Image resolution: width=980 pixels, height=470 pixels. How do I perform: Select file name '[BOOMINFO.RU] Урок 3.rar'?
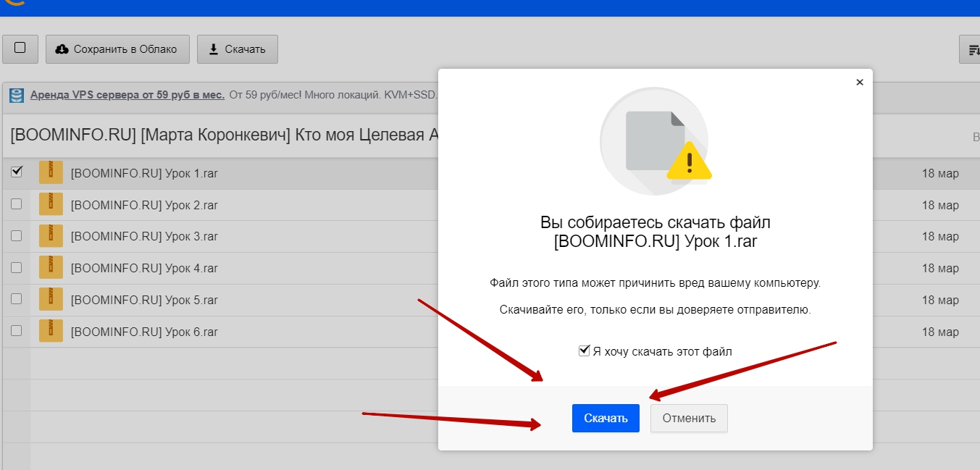[x=144, y=237]
